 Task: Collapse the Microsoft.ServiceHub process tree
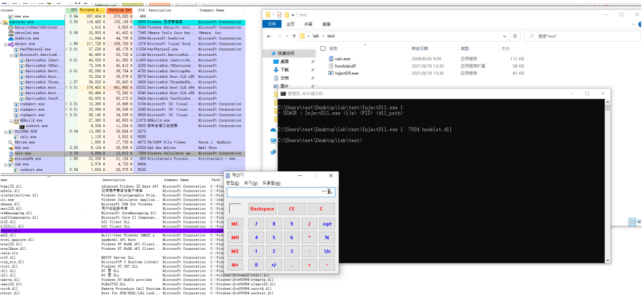pos(11,55)
